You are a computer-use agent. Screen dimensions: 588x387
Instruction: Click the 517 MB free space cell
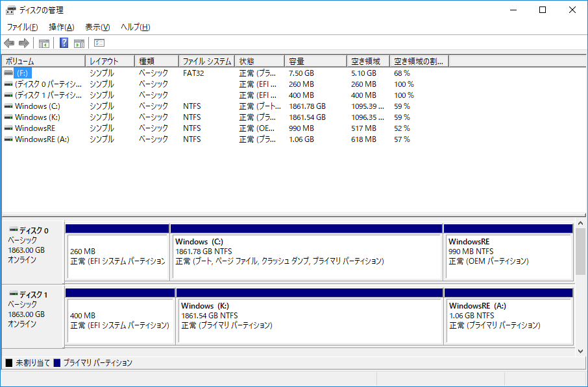click(x=363, y=128)
